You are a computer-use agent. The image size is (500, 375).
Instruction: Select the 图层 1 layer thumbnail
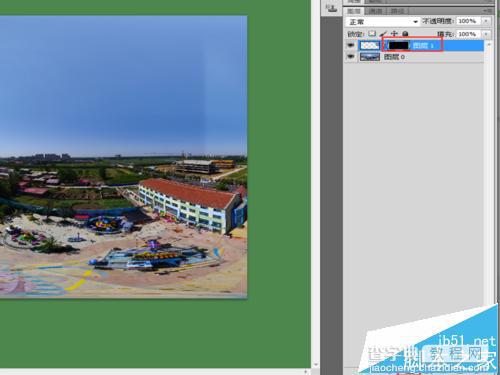370,45
